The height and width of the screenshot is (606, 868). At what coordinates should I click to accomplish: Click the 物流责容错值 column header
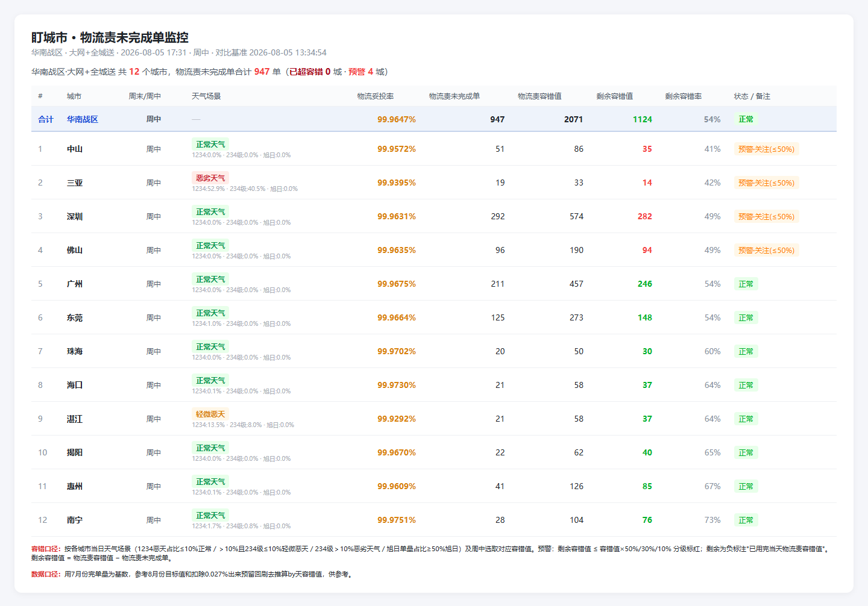pyautogui.click(x=539, y=96)
